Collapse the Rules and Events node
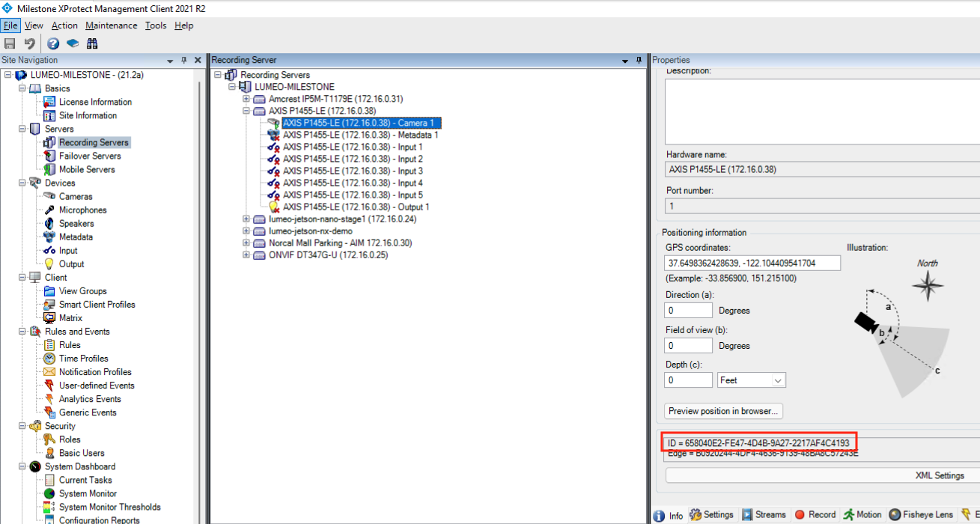Viewport: 980px width, 524px height. click(22, 331)
